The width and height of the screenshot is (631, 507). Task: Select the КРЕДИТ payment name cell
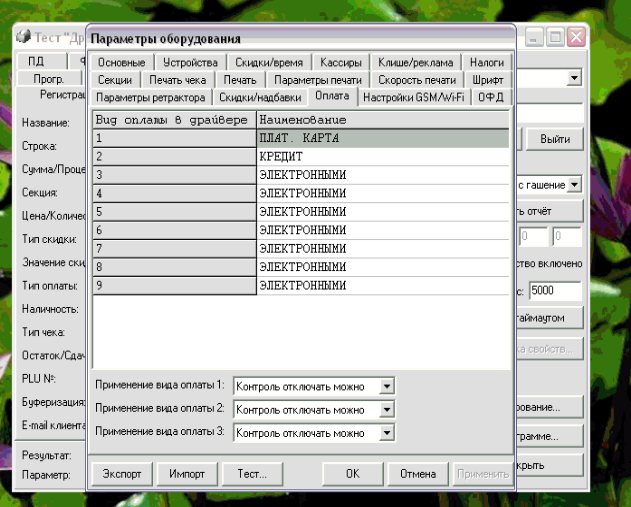[382, 156]
